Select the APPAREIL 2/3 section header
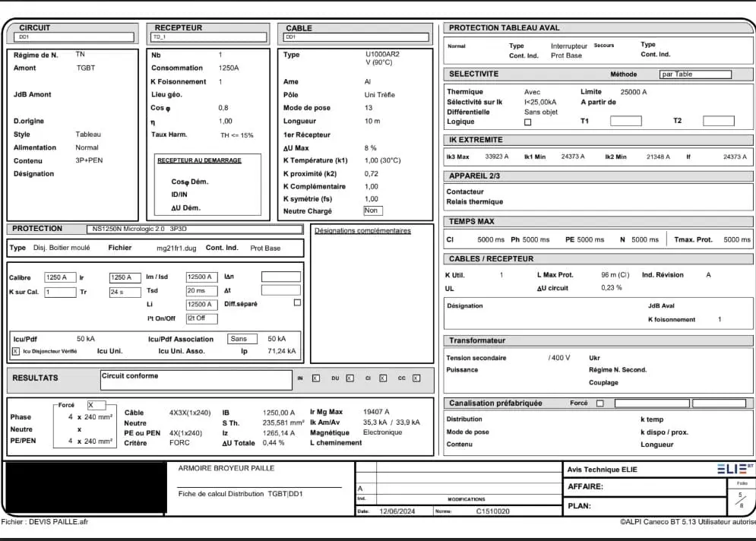This screenshot has height=541, width=756. [x=598, y=176]
